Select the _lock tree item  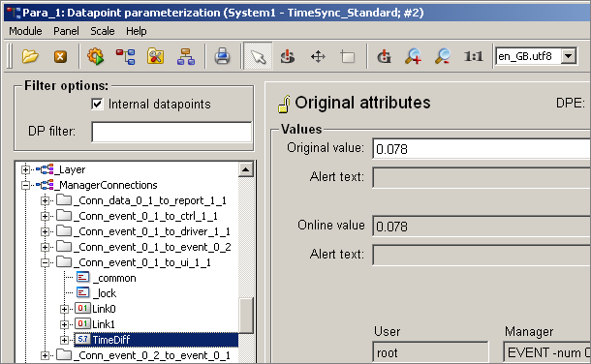pos(105,293)
